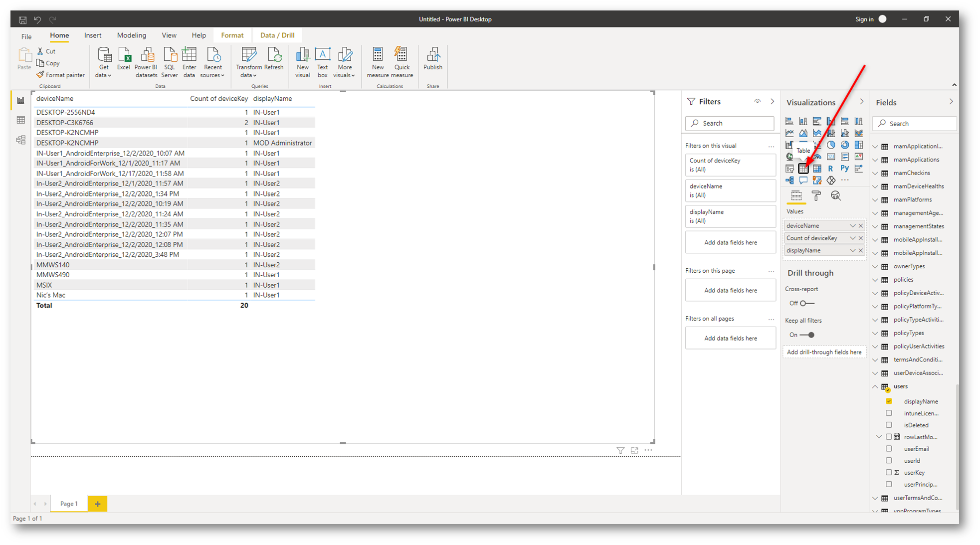Open the Format ribbon tab
Viewport: 980px width, 545px height.
(232, 35)
